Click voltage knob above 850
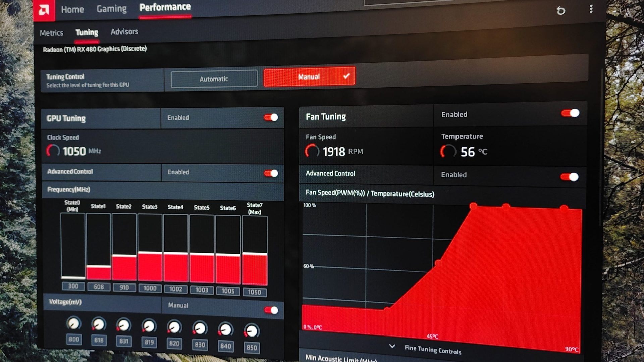This screenshot has height=362, width=644. click(252, 331)
